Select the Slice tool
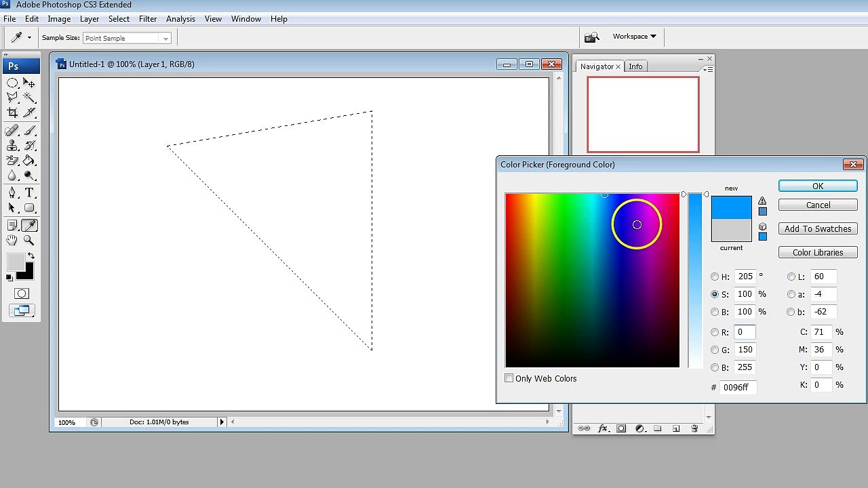The image size is (868, 488). pyautogui.click(x=29, y=113)
